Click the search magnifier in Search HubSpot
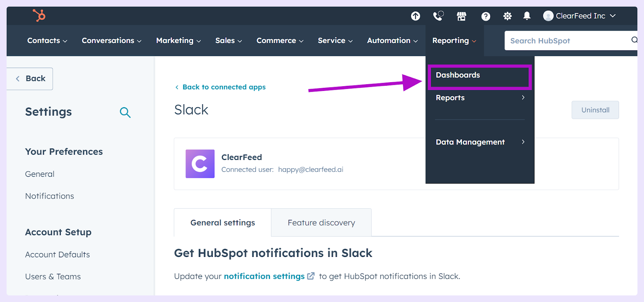 point(634,40)
